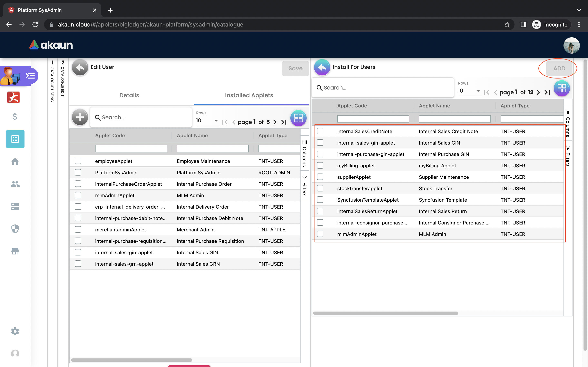Check the employeeApplet row checkbox
Screen dimensions: 588x367
[x=78, y=161]
